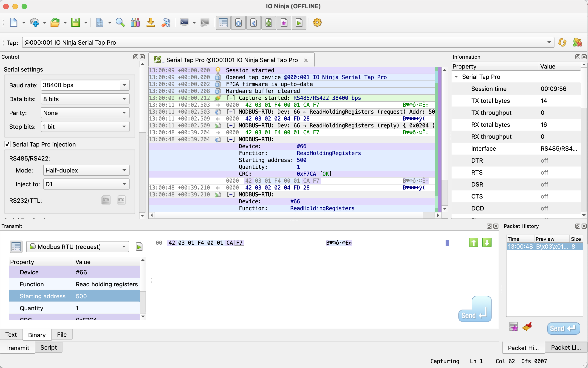Viewport: 588px width, 368px height.
Task: Toggle the info pane toolbar button
Action: 238,23
